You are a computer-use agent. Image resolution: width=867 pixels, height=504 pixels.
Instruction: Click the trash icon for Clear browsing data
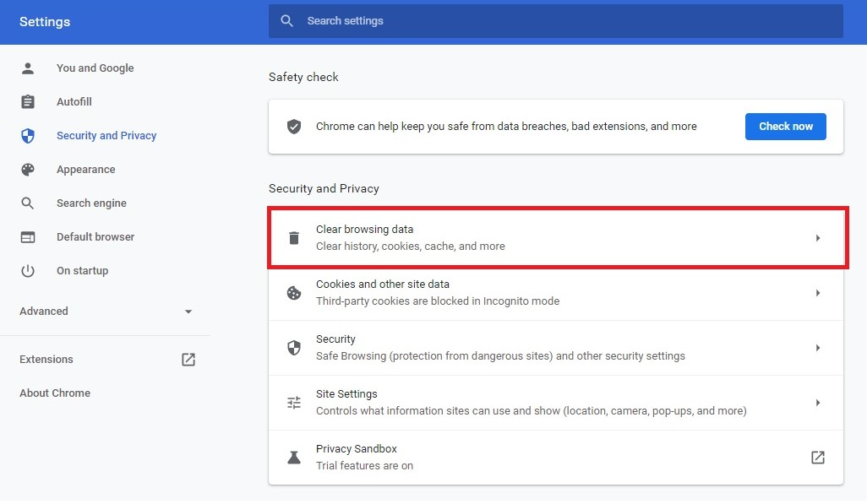pyautogui.click(x=294, y=237)
